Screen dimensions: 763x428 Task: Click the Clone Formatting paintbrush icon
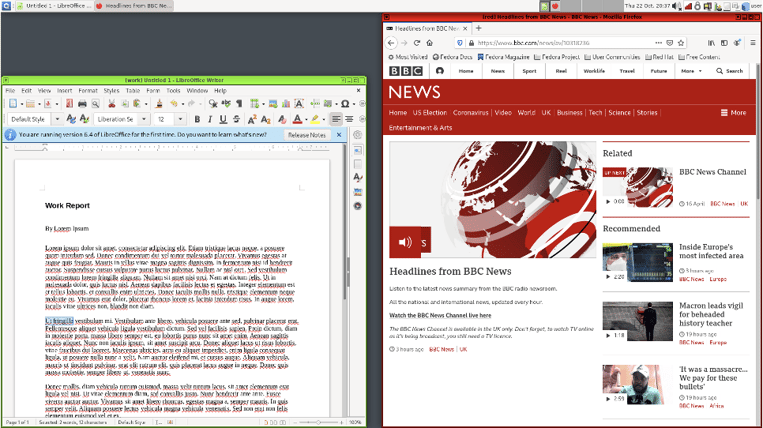click(159, 104)
